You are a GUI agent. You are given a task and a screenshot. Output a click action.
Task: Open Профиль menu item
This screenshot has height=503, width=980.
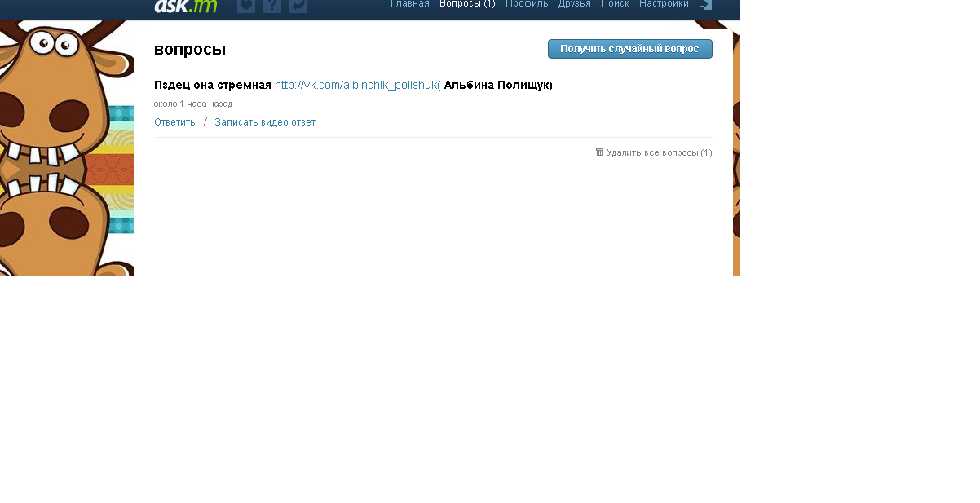[x=527, y=3]
